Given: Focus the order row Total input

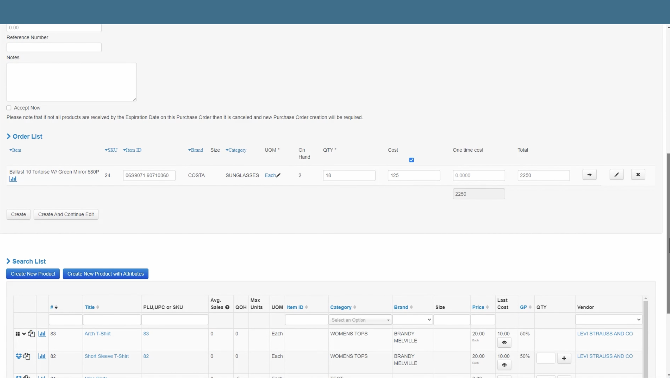Looking at the screenshot, I should pos(544,175).
